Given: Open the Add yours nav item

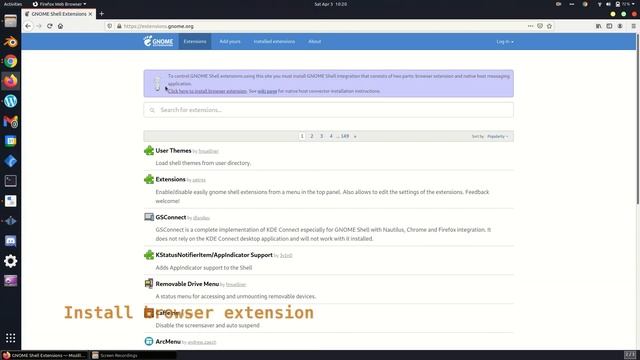Looking at the screenshot, I should tap(230, 42).
